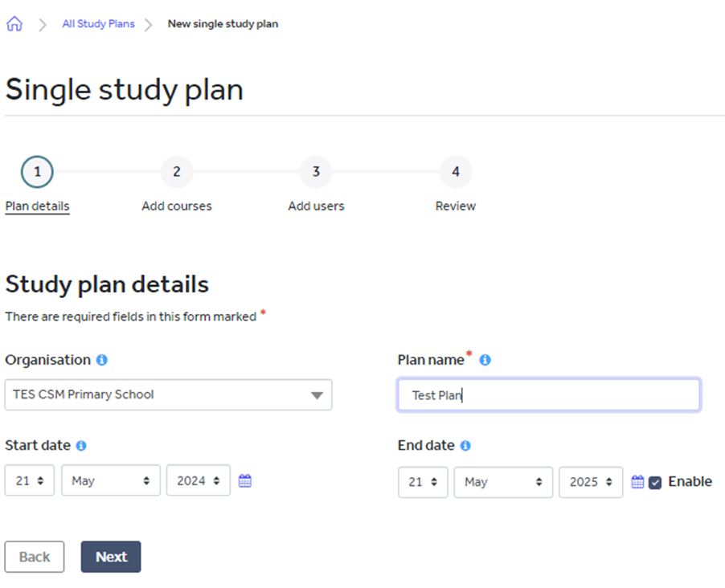This screenshot has width=725, height=588.
Task: Click the step 3 Add users circle
Action: point(316,171)
